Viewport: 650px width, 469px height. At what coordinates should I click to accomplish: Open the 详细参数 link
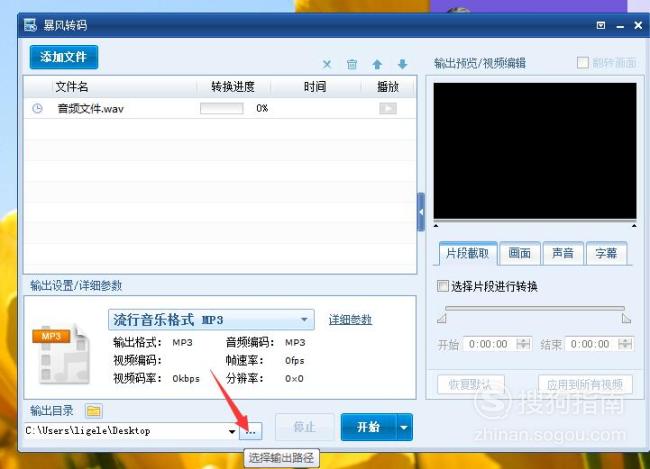pyautogui.click(x=350, y=320)
